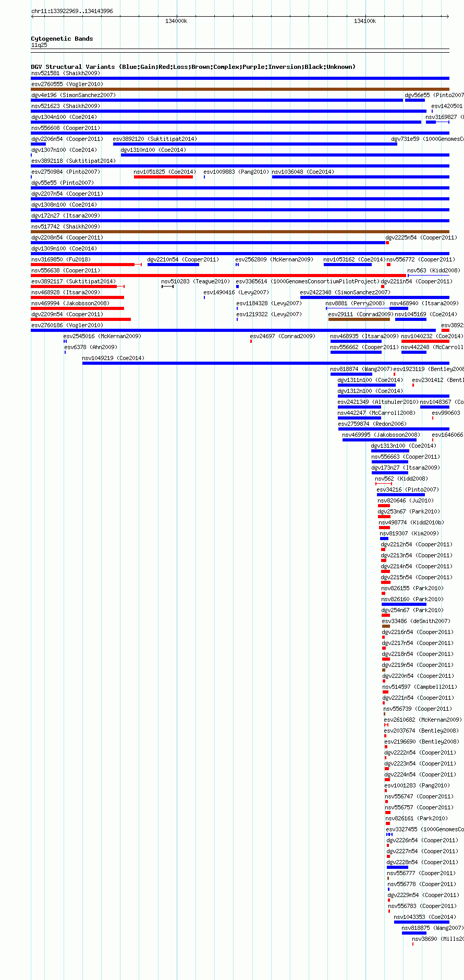The image size is (464, 980).
Task: Open esv2610682 (McKernan2009) variant
Action: click(x=423, y=720)
